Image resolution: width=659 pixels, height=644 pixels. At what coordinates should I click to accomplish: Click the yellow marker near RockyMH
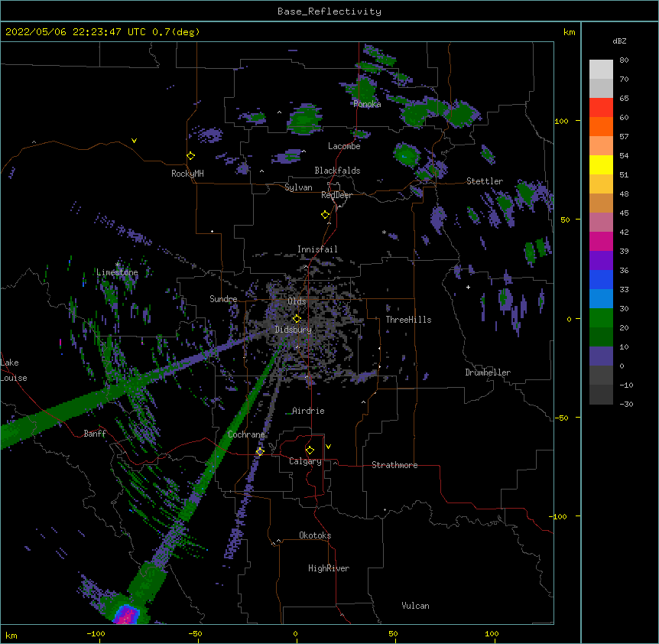[x=191, y=156]
